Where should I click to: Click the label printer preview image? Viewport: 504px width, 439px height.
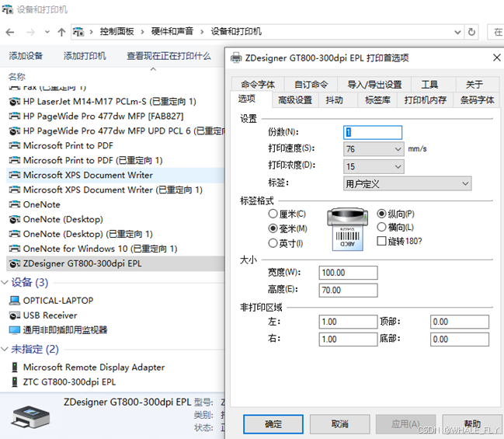pos(347,229)
